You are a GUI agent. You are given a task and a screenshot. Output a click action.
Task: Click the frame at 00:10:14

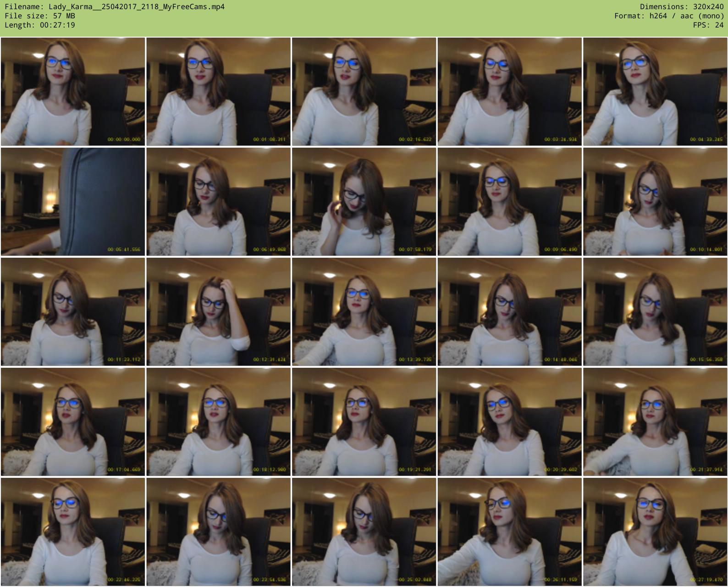(655, 201)
